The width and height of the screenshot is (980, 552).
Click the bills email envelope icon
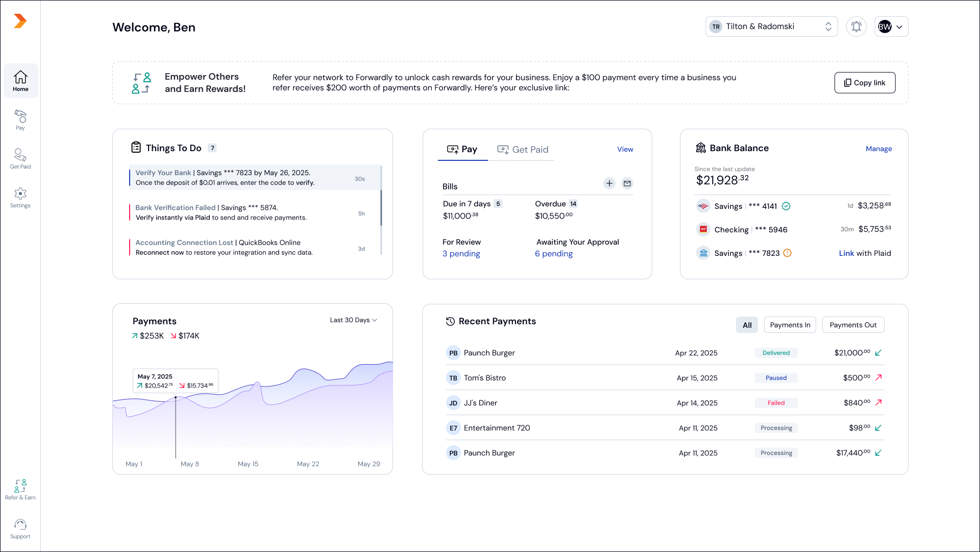[627, 183]
